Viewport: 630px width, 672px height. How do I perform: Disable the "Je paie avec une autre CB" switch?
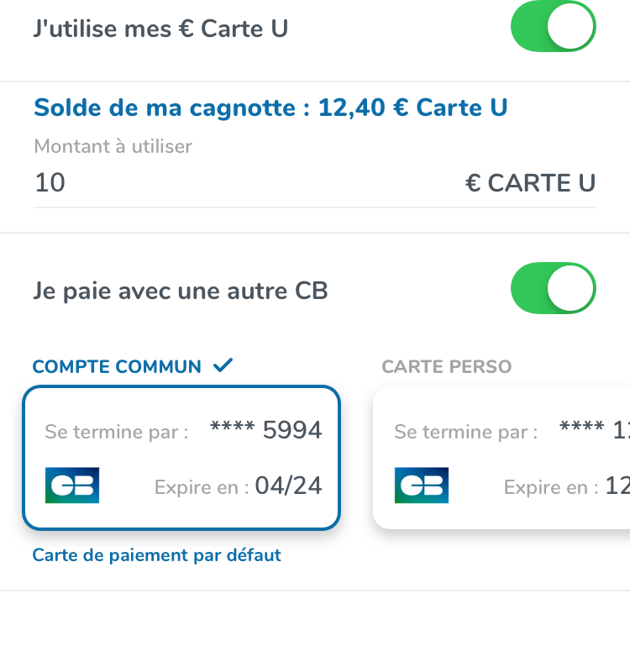553,288
